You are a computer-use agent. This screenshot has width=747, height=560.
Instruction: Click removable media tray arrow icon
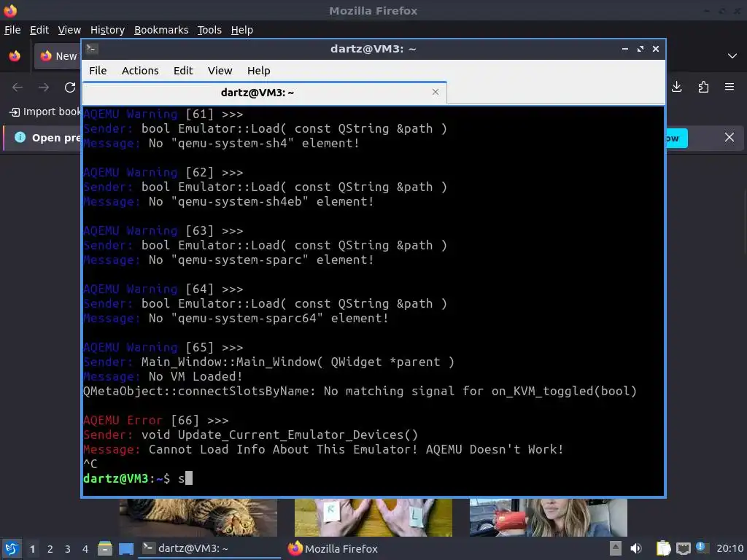click(616, 549)
